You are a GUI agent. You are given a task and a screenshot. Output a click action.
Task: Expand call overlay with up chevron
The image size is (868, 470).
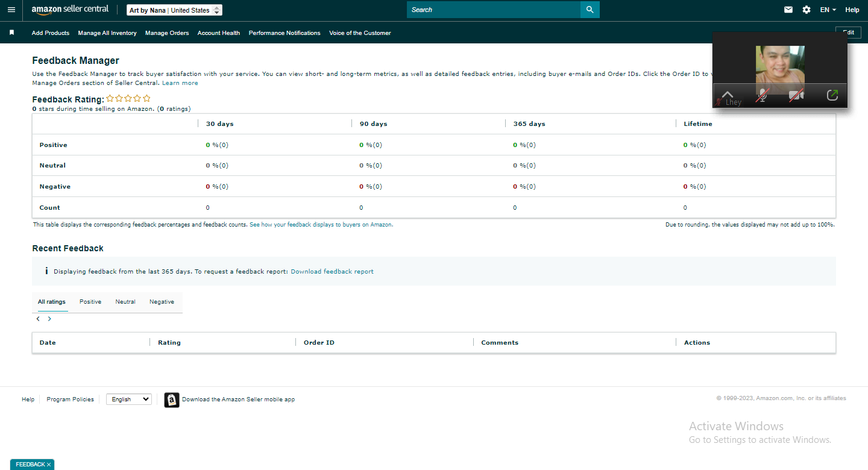(728, 95)
